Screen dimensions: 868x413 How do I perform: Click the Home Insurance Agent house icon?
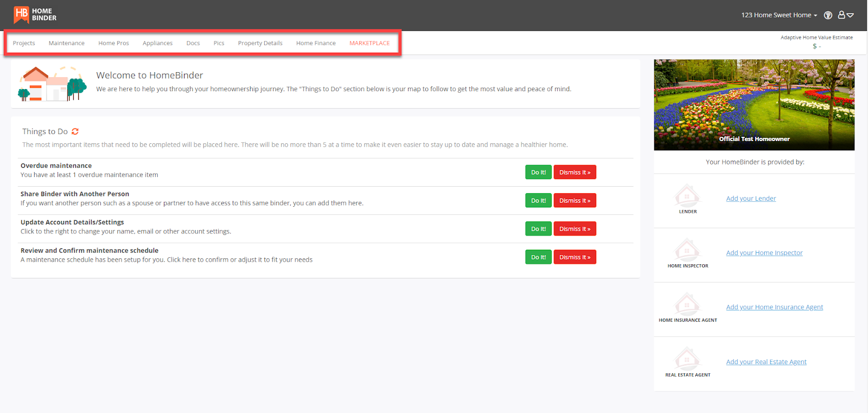(687, 304)
